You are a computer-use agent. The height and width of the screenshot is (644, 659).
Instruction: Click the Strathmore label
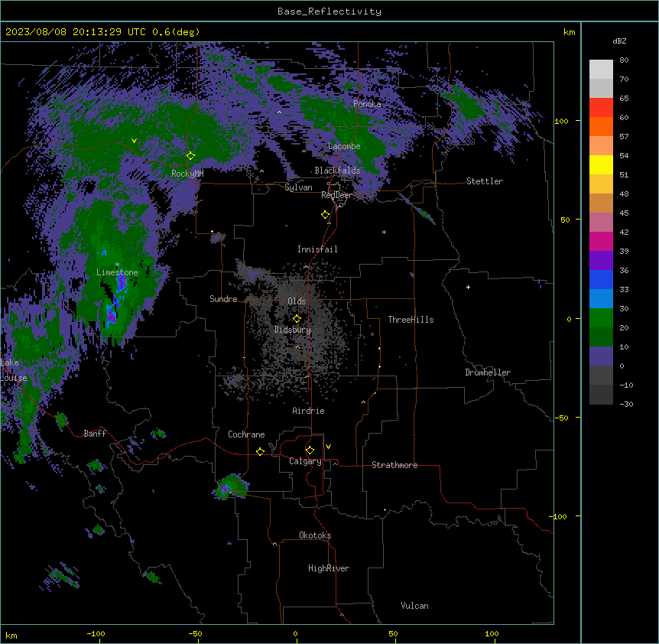click(394, 465)
